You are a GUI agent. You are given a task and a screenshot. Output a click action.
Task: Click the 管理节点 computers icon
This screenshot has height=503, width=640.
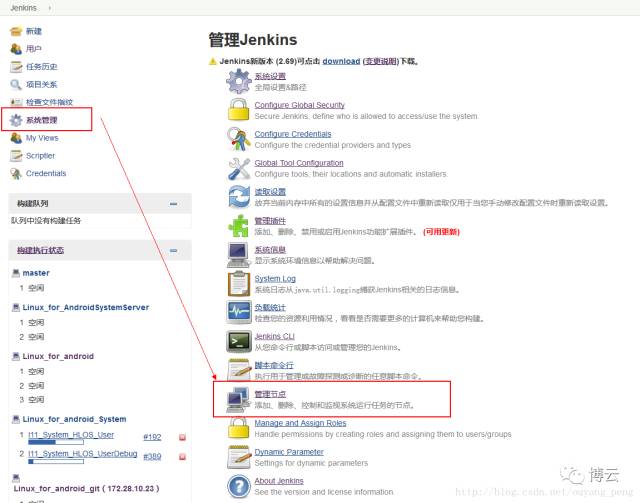click(x=239, y=399)
